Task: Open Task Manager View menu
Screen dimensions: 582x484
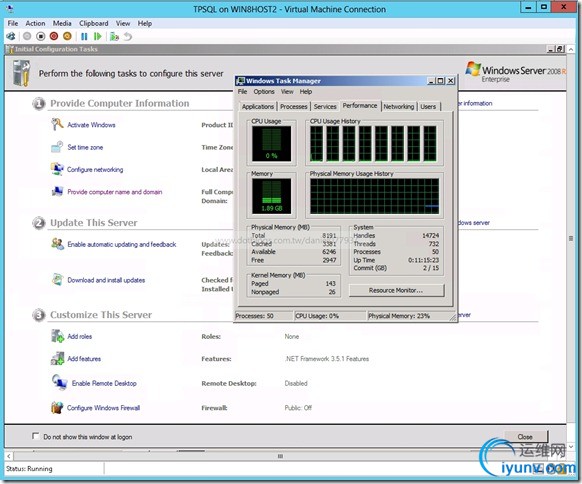Action: 287,92
